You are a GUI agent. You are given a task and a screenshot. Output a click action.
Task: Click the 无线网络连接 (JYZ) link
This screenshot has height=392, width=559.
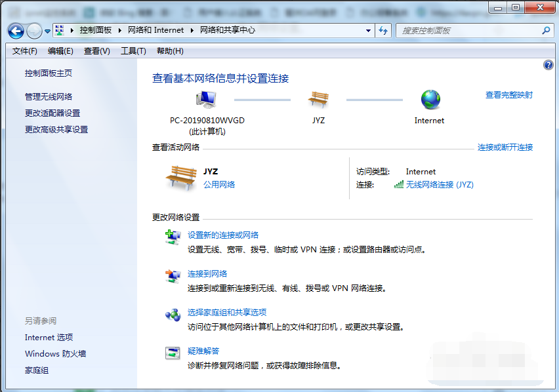click(x=439, y=185)
